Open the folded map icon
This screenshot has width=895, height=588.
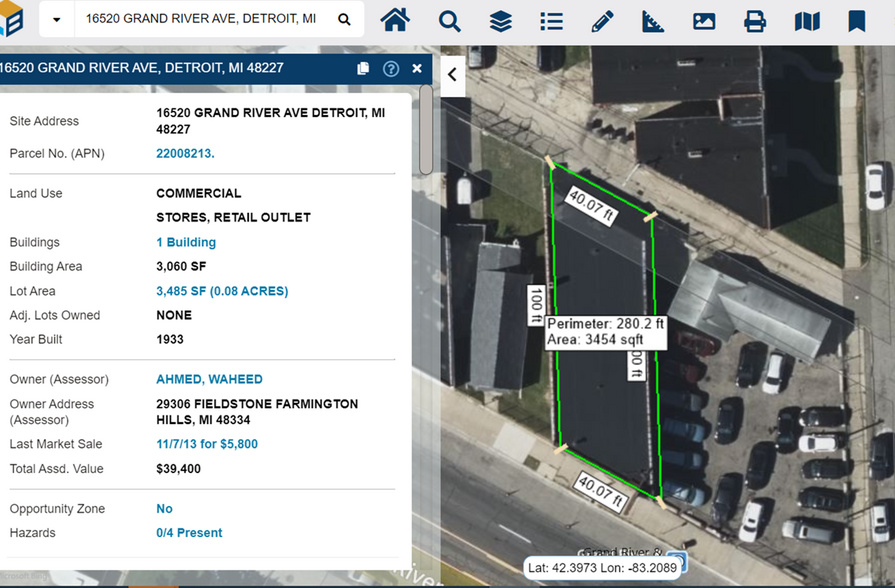point(807,22)
